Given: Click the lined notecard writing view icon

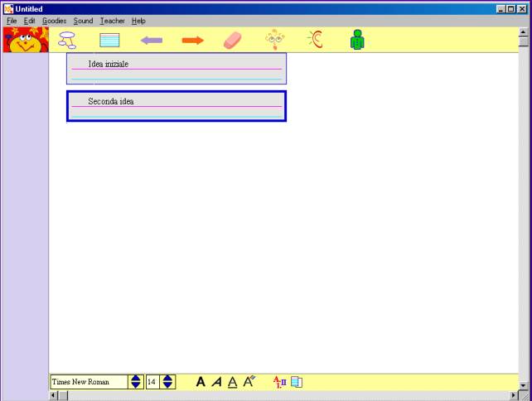Looking at the screenshot, I should click(x=109, y=40).
